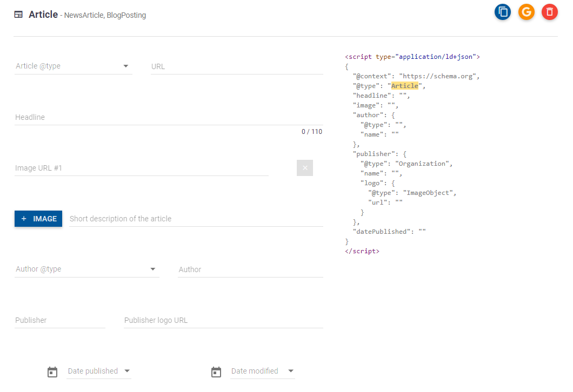Click the add IMAGE button

coord(38,219)
